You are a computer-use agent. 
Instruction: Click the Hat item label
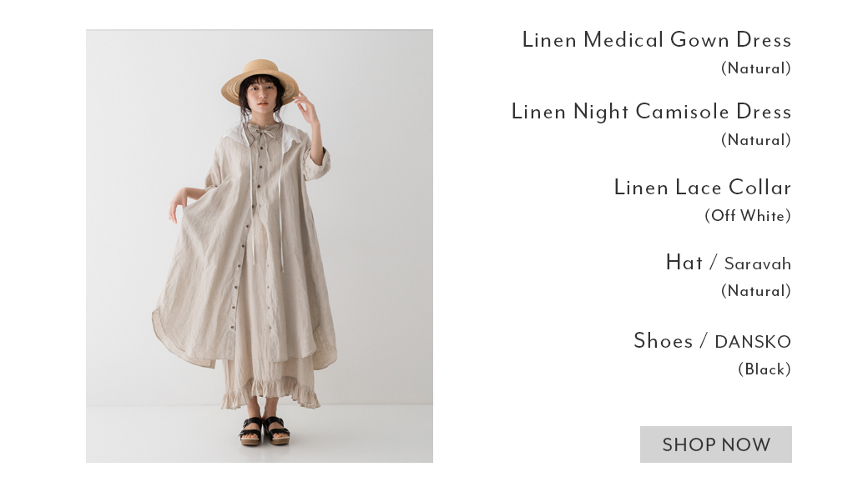[684, 263]
